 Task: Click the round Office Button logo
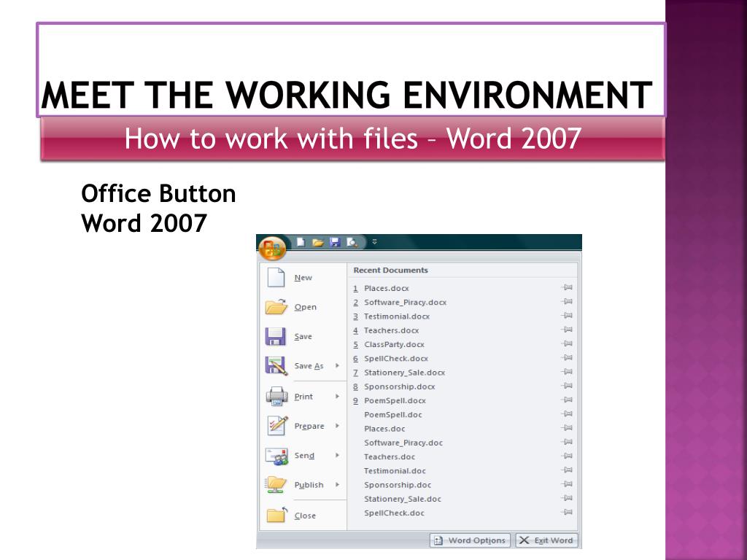pyautogui.click(x=272, y=248)
